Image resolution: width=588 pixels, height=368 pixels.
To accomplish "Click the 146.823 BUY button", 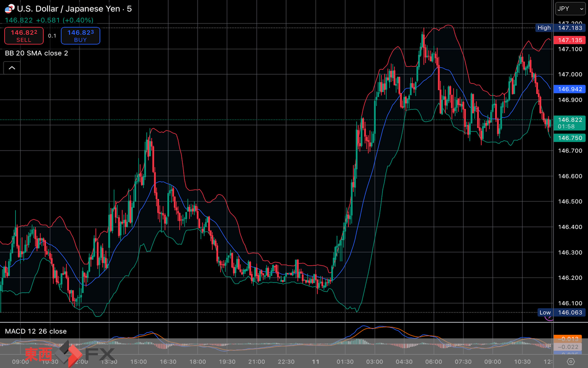I will tap(80, 36).
